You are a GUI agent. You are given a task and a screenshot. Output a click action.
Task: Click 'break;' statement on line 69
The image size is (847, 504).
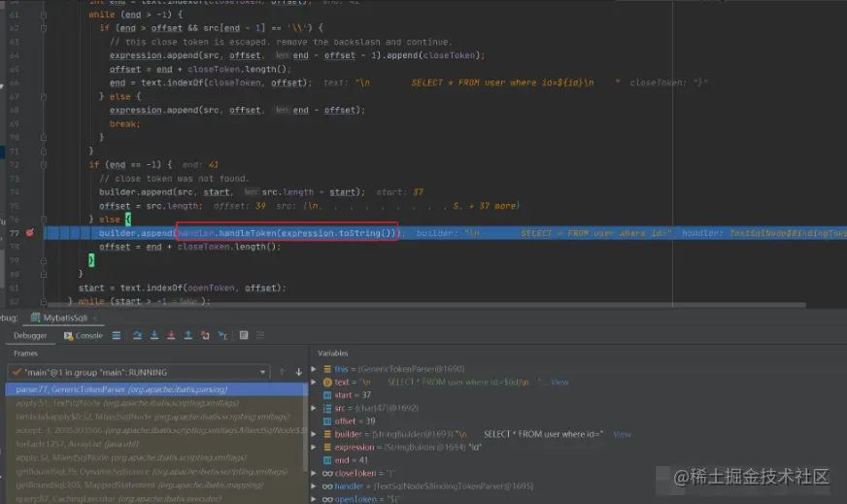[x=124, y=123]
